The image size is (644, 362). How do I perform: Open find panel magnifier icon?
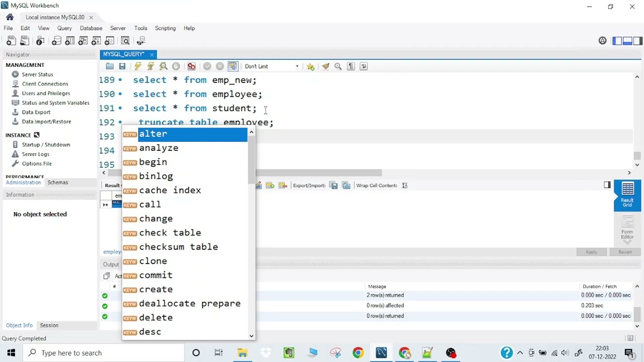pos(338,66)
